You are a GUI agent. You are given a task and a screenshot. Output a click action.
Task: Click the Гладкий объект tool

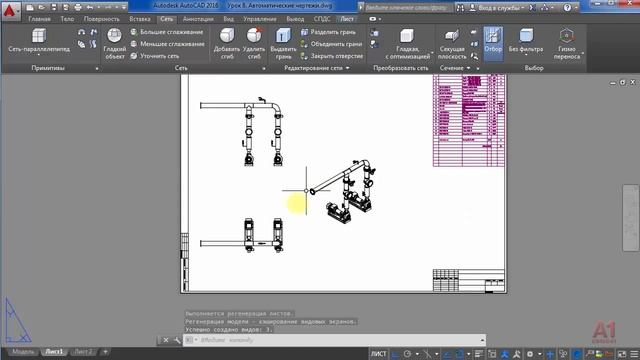[114, 44]
